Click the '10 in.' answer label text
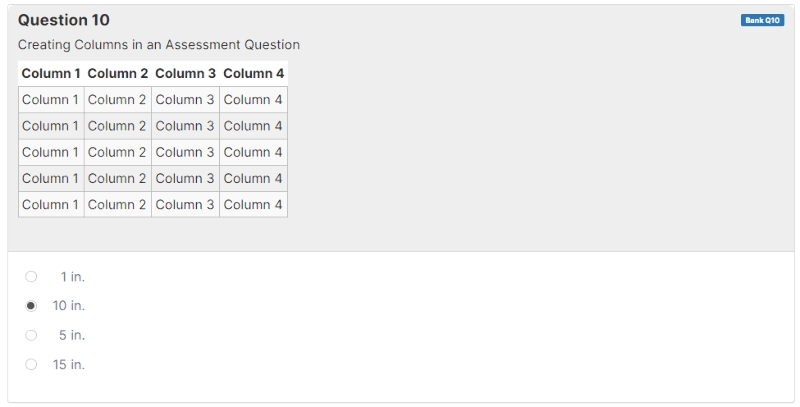This screenshot has width=800, height=407. pos(69,306)
